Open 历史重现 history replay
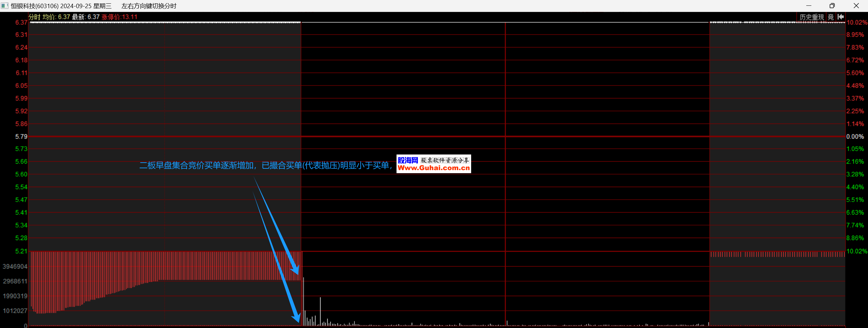The width and height of the screenshot is (868, 328). pos(811,17)
